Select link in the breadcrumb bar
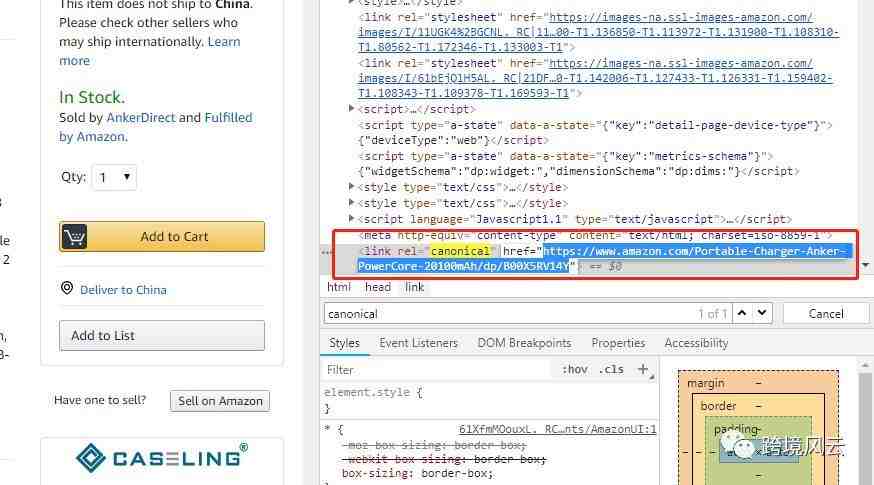Screen dimensions: 874x485 point(415,287)
